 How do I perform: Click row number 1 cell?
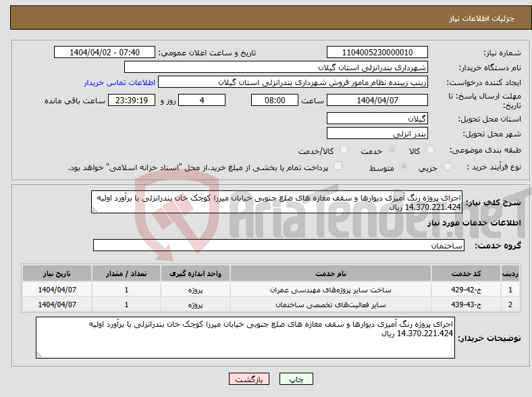pos(510,290)
